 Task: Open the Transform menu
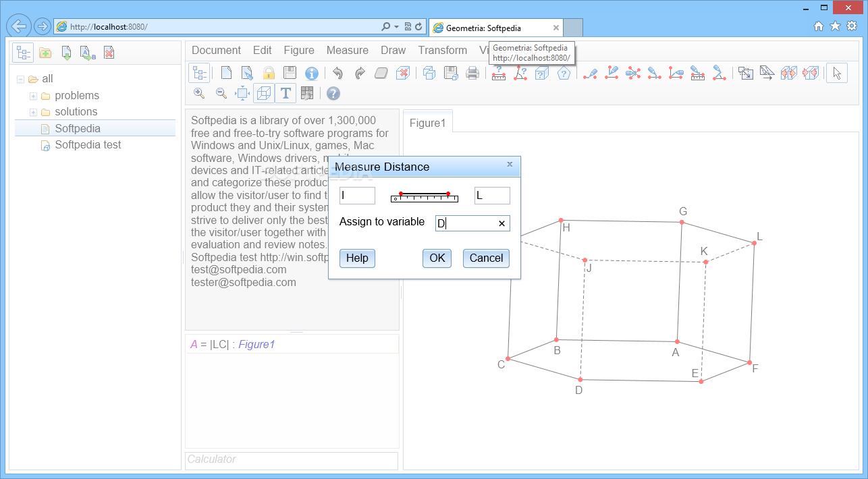point(443,50)
